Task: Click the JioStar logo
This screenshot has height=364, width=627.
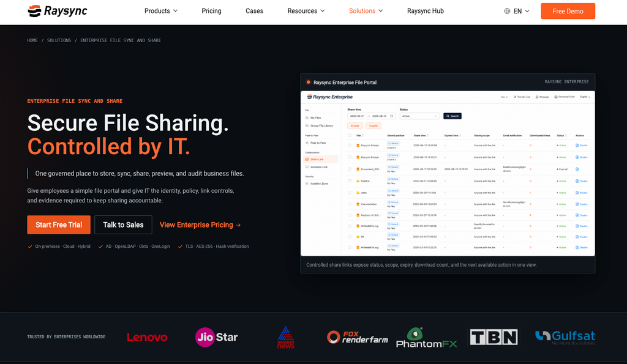Action: [x=216, y=337]
